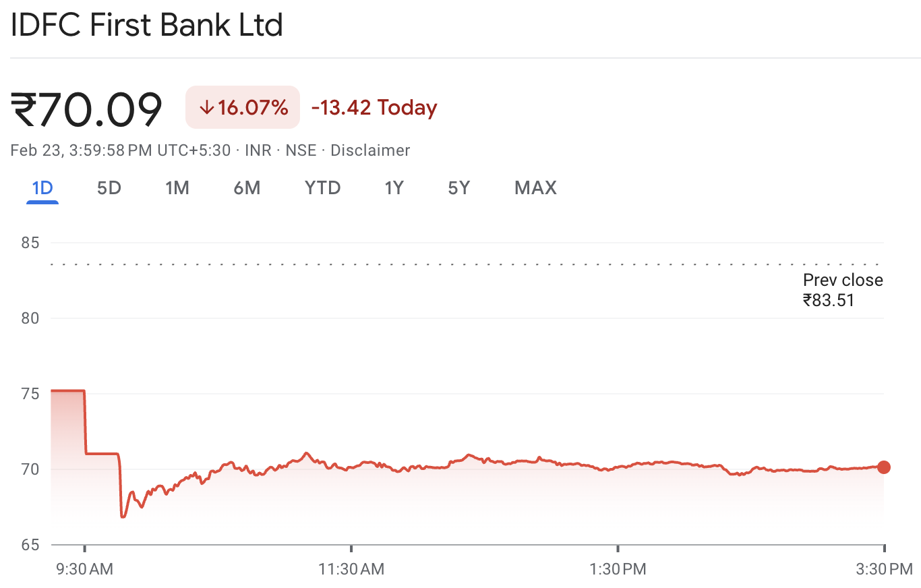View the 5Y time range
Image resolution: width=921 pixels, height=588 pixels.
[459, 188]
